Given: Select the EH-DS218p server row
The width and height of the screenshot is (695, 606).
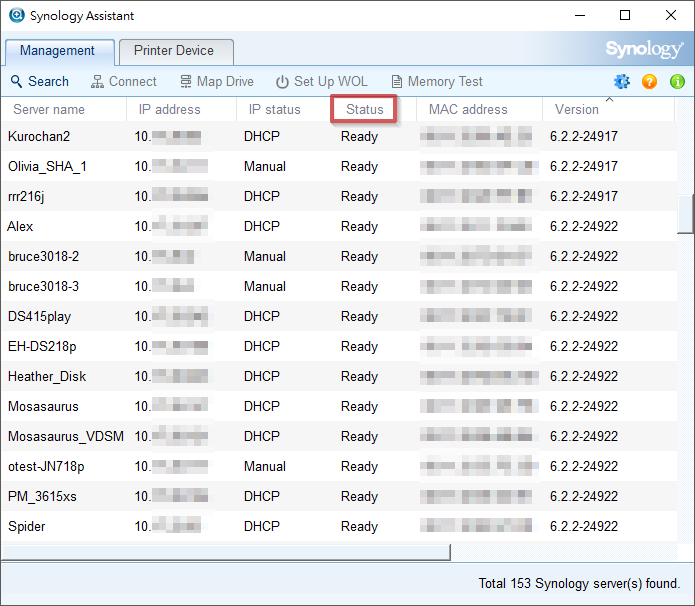Looking at the screenshot, I should (339, 346).
